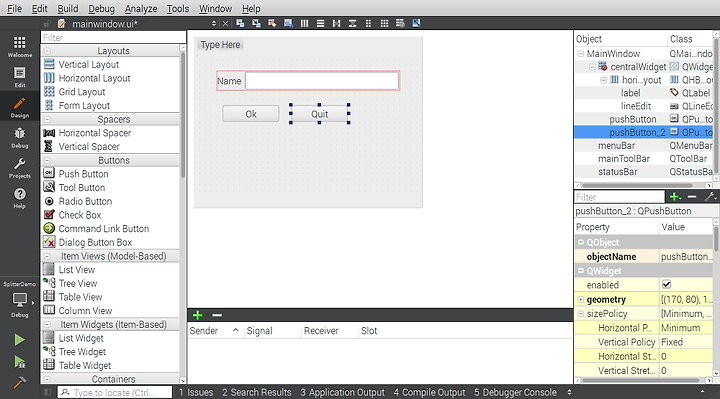Collapse the Layouts category in widget box

(x=47, y=51)
